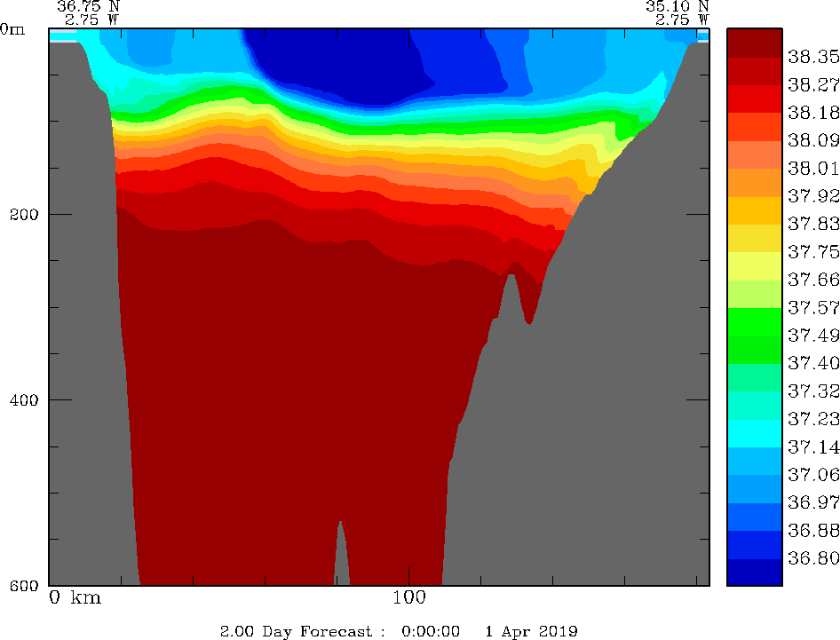The image size is (840, 640).
Task: Click the "0 km" distance axis label
Action: pos(75,597)
